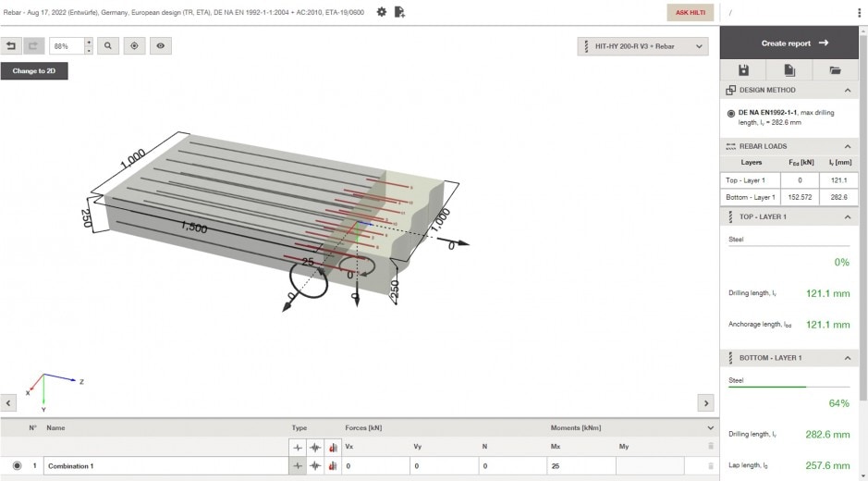
Task: Click the Mx moment input showing 25
Action: (x=581, y=466)
